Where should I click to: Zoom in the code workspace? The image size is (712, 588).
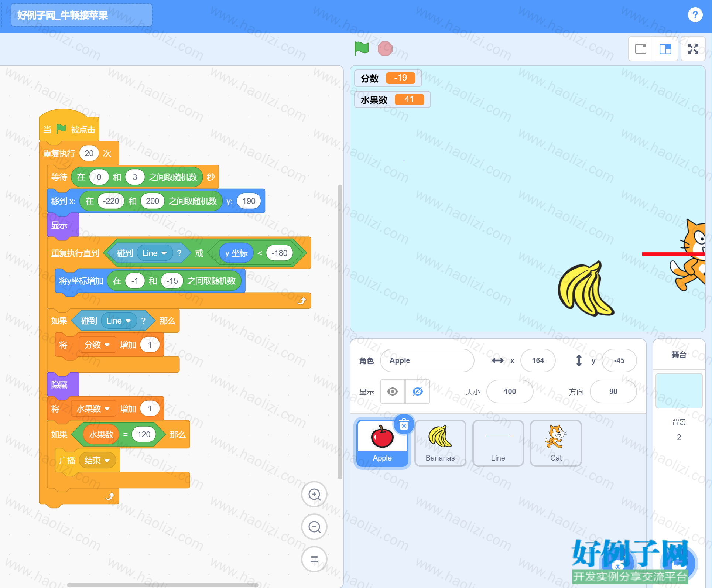(314, 494)
